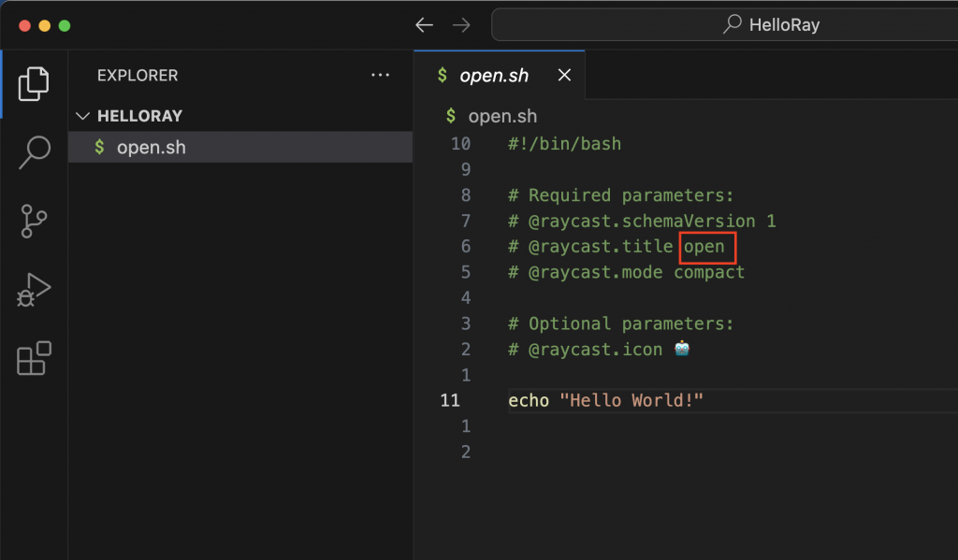958x560 pixels.
Task: Click the @raycast.mode compact line
Action: tap(626, 272)
